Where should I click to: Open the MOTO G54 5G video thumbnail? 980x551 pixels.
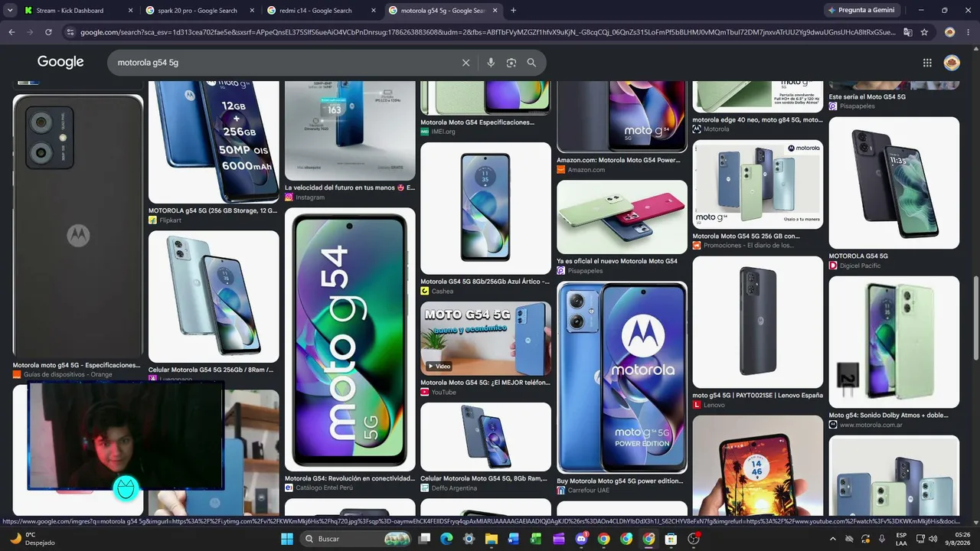click(x=485, y=338)
